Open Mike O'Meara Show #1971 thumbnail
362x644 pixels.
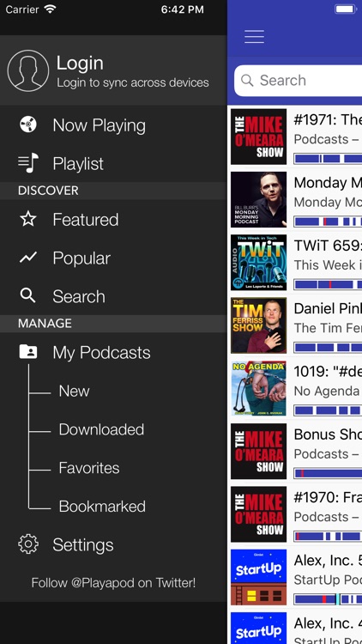coord(258,137)
